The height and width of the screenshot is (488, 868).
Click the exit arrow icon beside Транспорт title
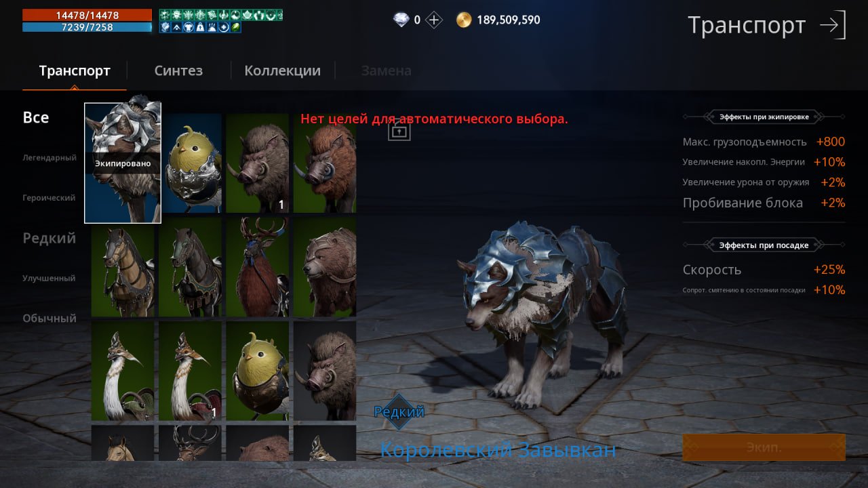click(833, 25)
